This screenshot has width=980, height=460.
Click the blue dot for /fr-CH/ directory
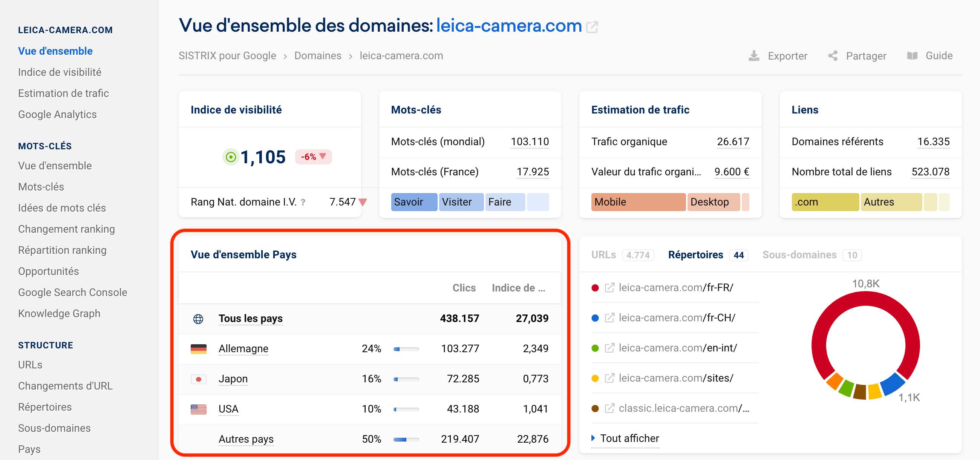click(596, 318)
